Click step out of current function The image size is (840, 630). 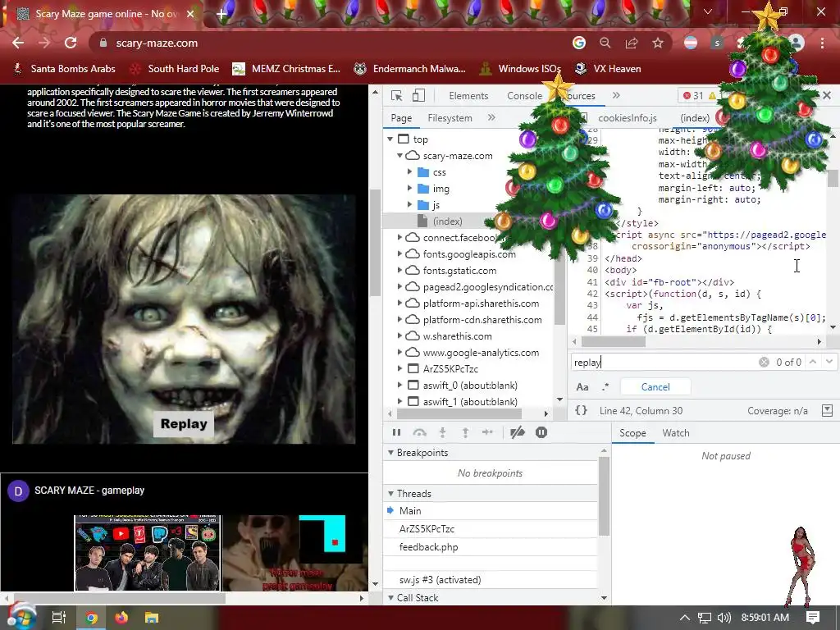tap(465, 432)
